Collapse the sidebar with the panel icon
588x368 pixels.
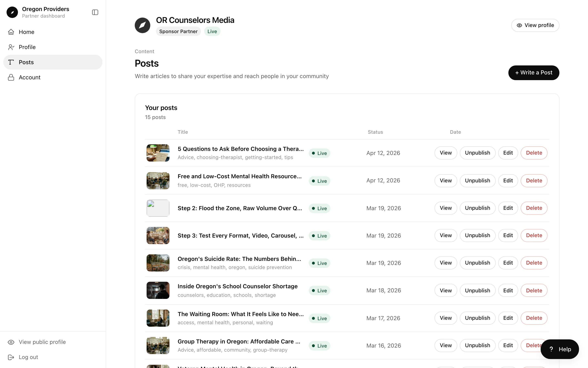(x=95, y=12)
